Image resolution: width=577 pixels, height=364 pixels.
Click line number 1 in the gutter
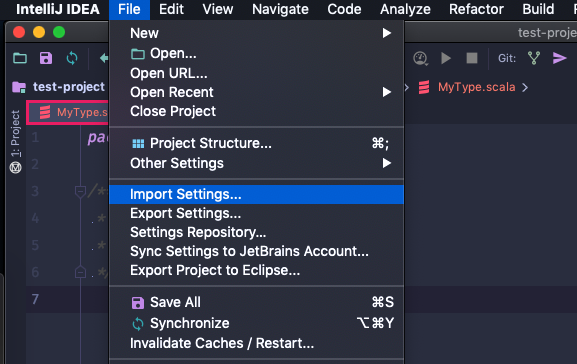pyautogui.click(x=35, y=138)
